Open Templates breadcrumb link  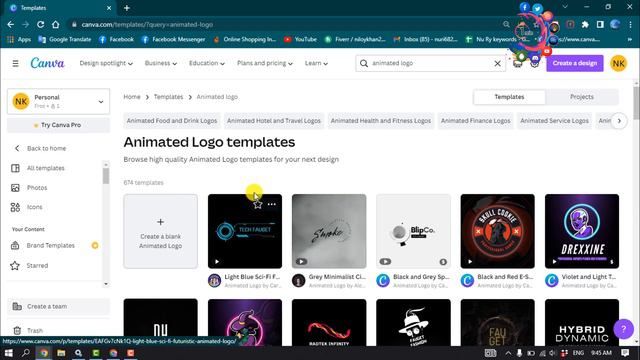point(168,97)
